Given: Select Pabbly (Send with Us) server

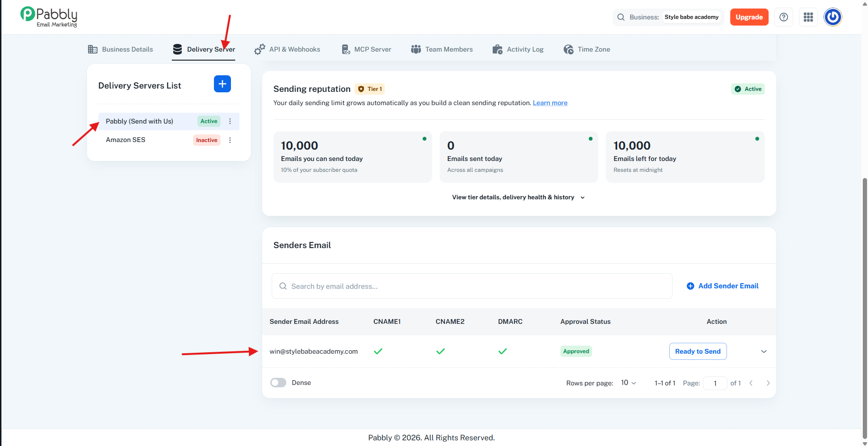Looking at the screenshot, I should [169, 121].
